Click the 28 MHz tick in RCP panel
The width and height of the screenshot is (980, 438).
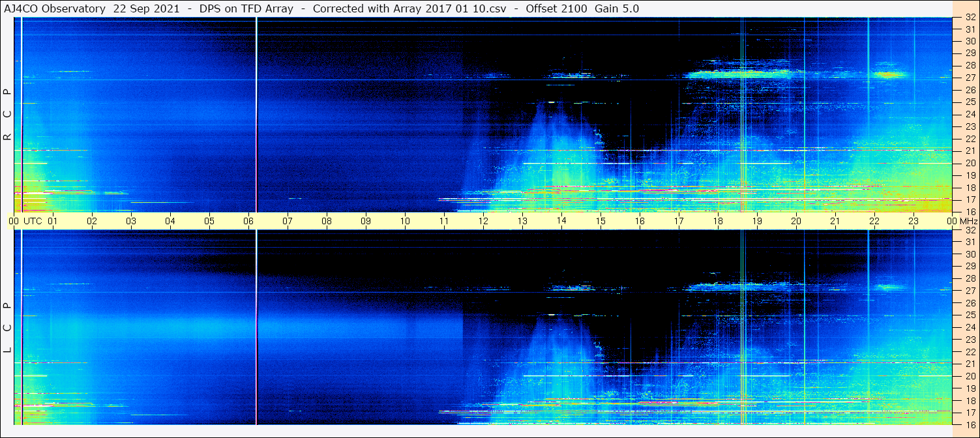970,65
